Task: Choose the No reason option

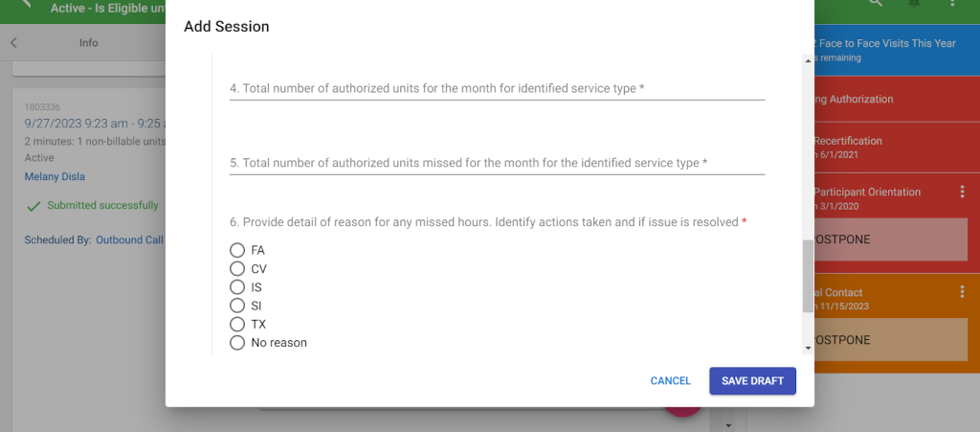Action: pyautogui.click(x=237, y=343)
